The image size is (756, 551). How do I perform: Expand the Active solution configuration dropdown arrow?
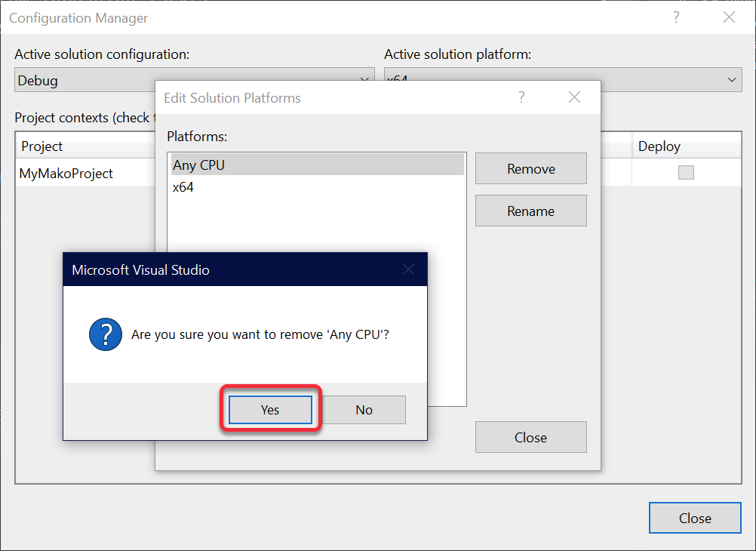[365, 80]
